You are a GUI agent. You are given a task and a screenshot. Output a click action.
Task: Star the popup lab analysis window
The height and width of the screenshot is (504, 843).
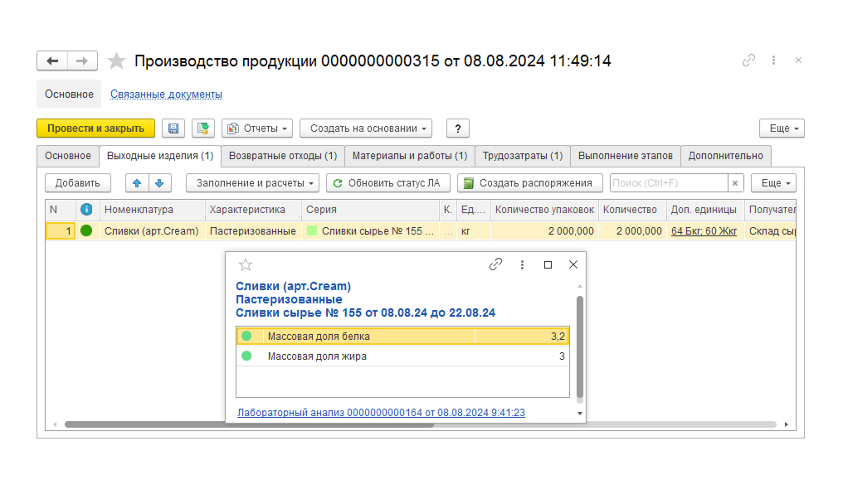(x=245, y=264)
